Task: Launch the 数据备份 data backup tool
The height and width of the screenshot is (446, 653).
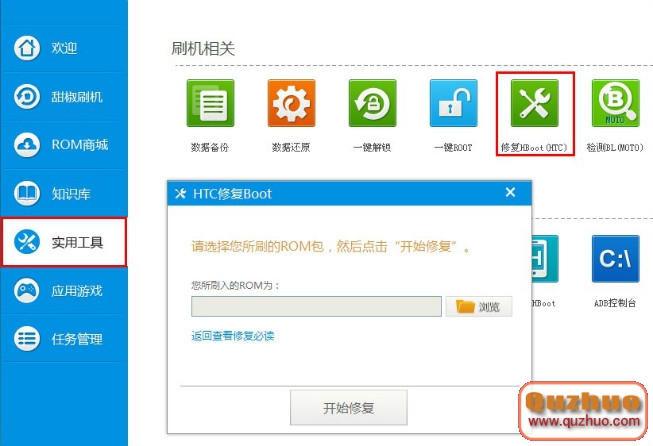Action: (210, 103)
